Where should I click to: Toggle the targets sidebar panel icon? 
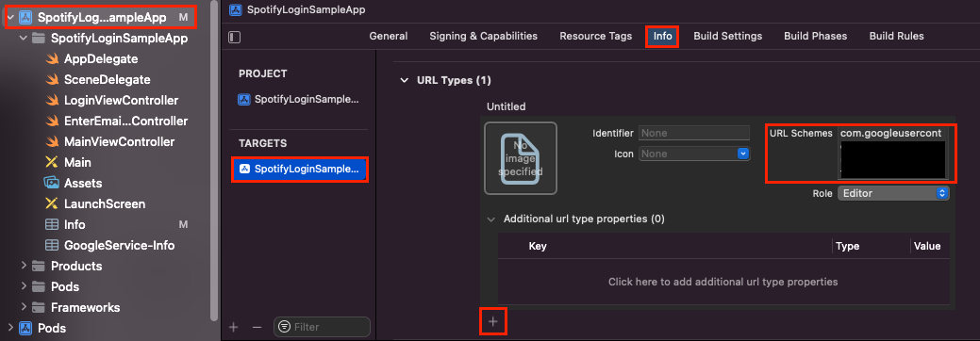234,37
